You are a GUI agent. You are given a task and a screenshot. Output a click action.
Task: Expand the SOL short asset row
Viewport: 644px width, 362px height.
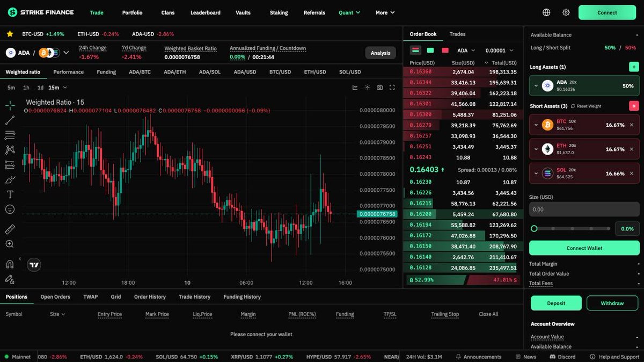pyautogui.click(x=536, y=173)
